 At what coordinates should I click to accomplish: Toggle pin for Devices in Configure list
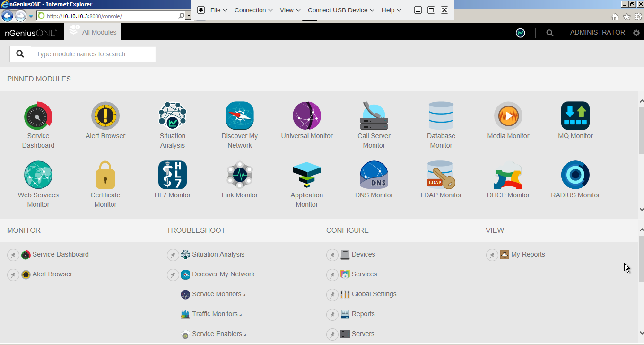pyautogui.click(x=332, y=255)
